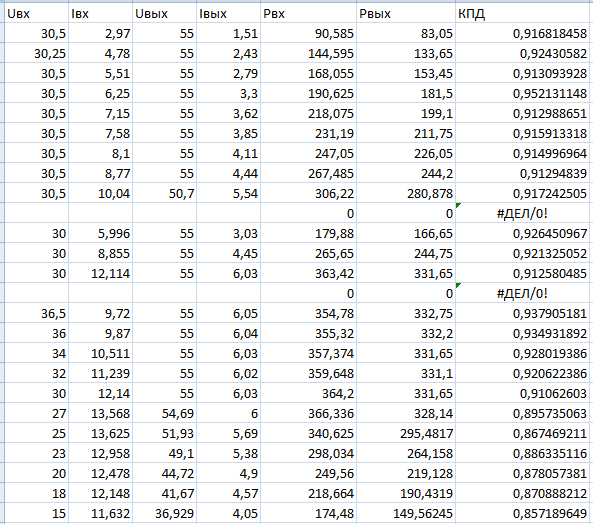Image resolution: width=593 pixels, height=524 pixels.
Task: Click the cell with value 295,4817
Action: point(406,433)
